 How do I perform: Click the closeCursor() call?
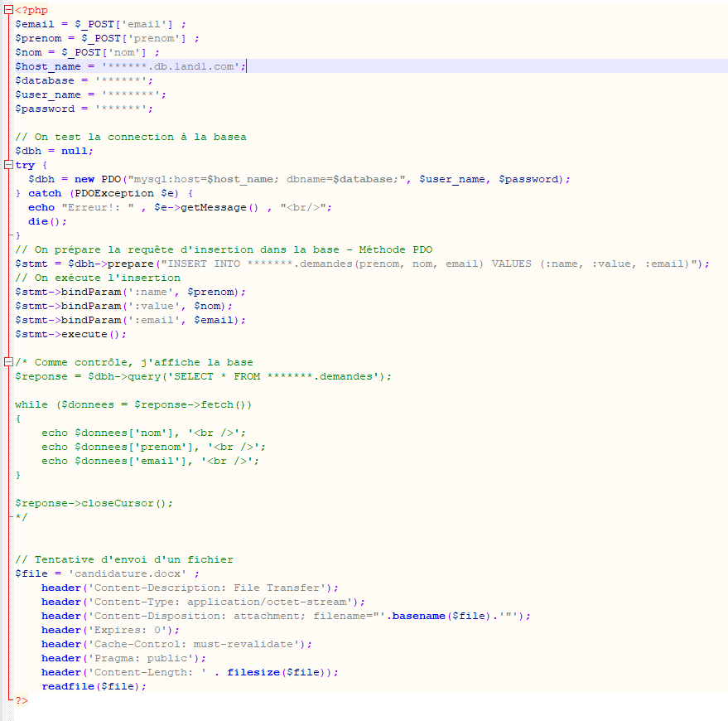tap(94, 503)
